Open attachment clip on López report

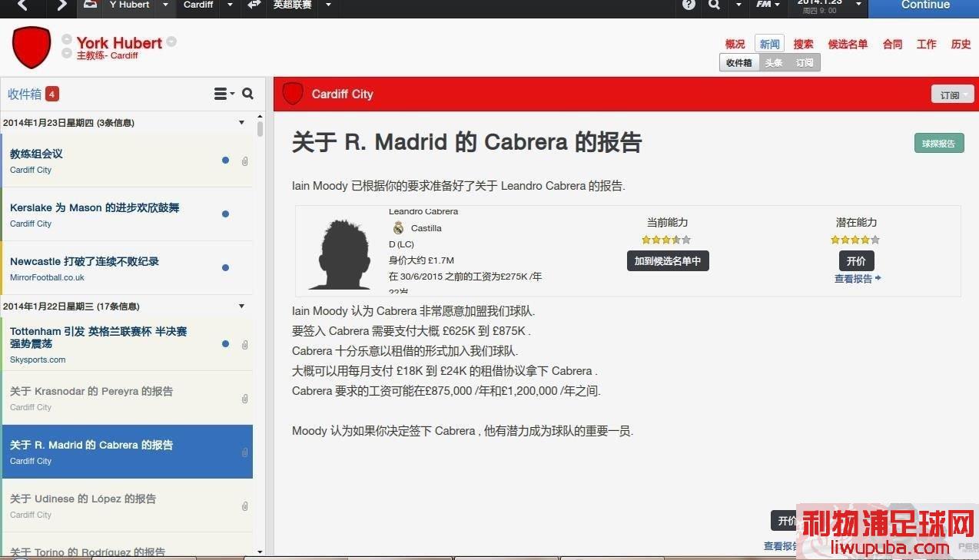[x=244, y=506]
